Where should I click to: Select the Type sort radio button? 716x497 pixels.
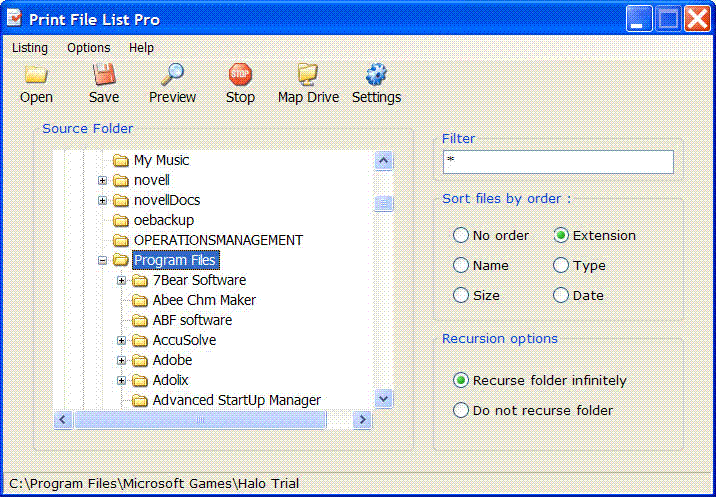coord(561,265)
